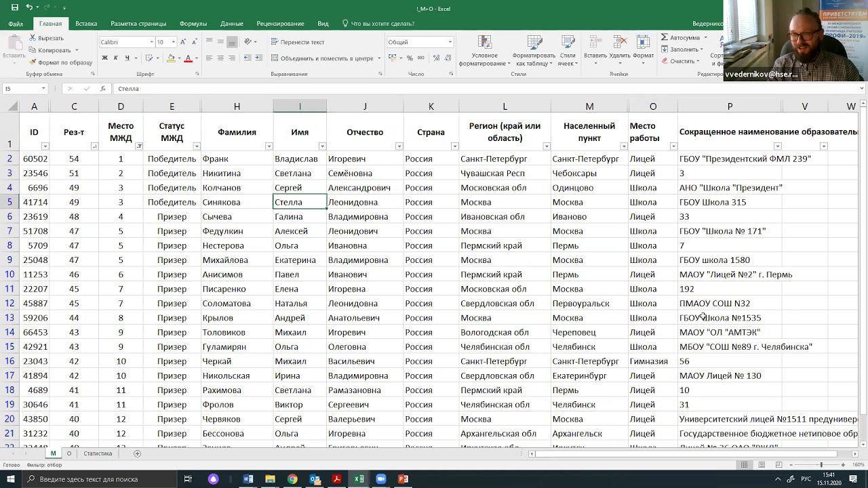
Task: Toggle bottom vertical alignment
Action: point(232,42)
